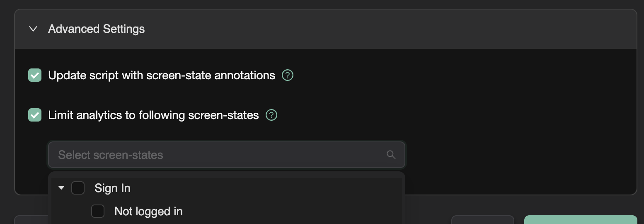Screen dimensions: 644x224
Task: Click the dark button beside the green button
Action: pos(482,220)
